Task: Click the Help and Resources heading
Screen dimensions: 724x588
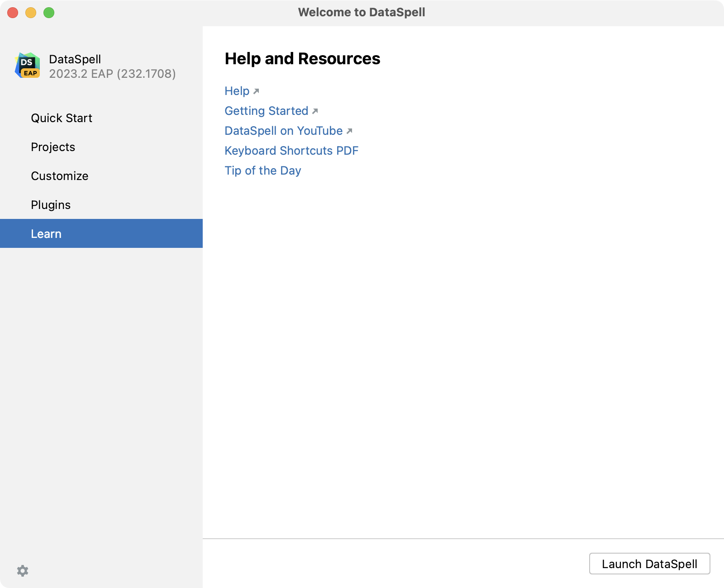Action: 302,59
